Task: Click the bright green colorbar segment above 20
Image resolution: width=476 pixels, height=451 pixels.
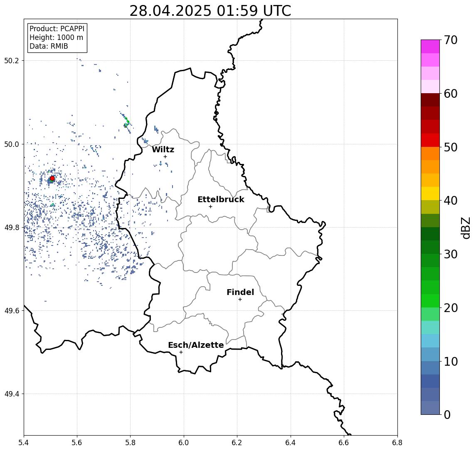Action: coord(430,300)
